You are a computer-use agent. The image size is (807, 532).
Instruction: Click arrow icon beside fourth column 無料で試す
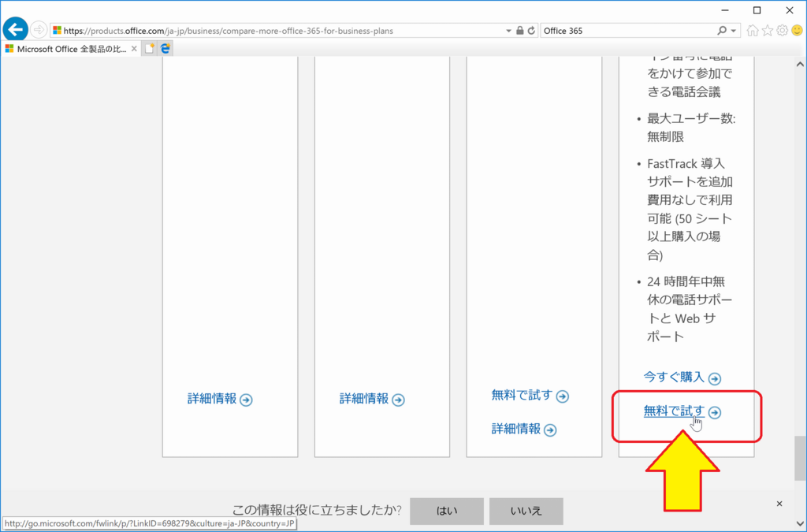coord(714,413)
